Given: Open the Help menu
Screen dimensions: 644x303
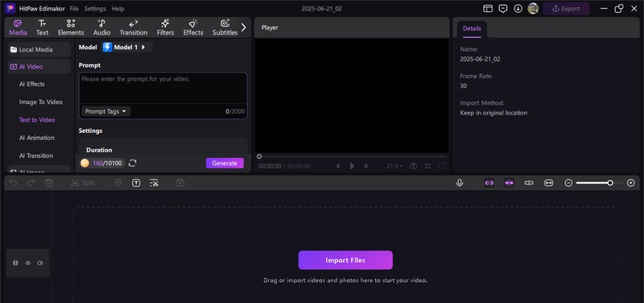Looking at the screenshot, I should [118, 9].
